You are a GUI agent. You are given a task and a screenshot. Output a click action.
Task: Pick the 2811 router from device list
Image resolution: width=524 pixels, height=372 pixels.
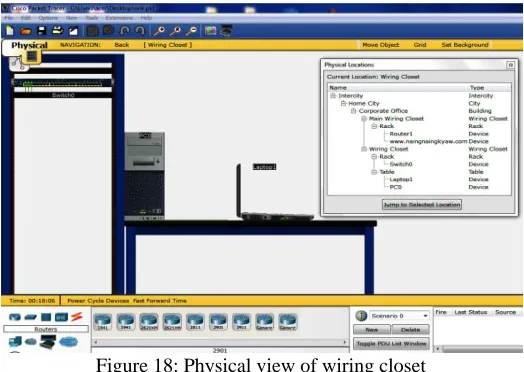[195, 322]
